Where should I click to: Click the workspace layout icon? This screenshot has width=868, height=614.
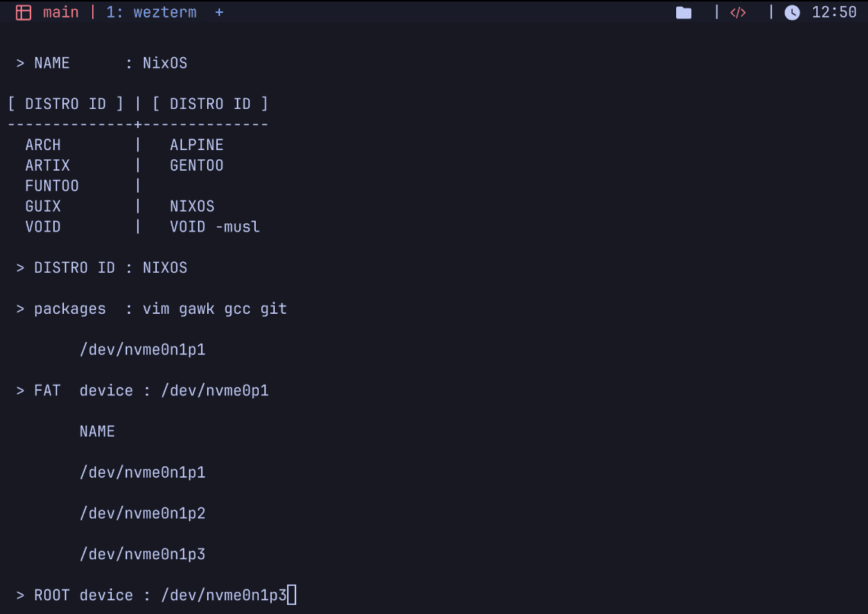click(x=24, y=13)
